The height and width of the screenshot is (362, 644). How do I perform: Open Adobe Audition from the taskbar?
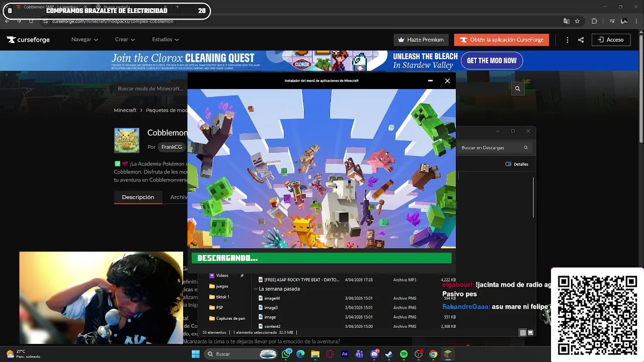(345, 354)
